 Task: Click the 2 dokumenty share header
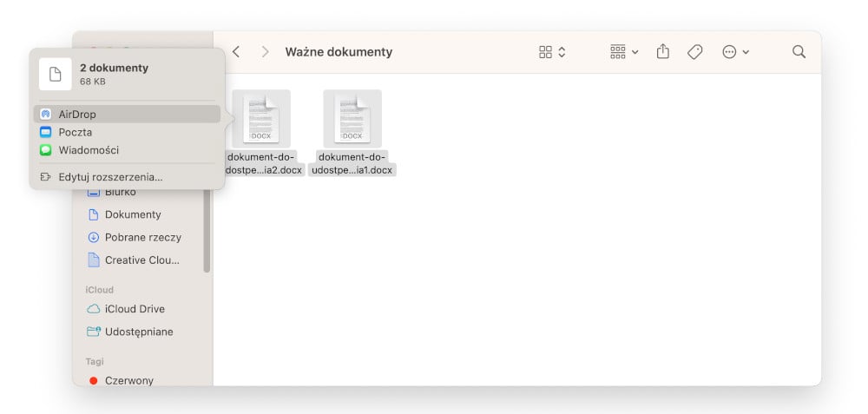114,68
